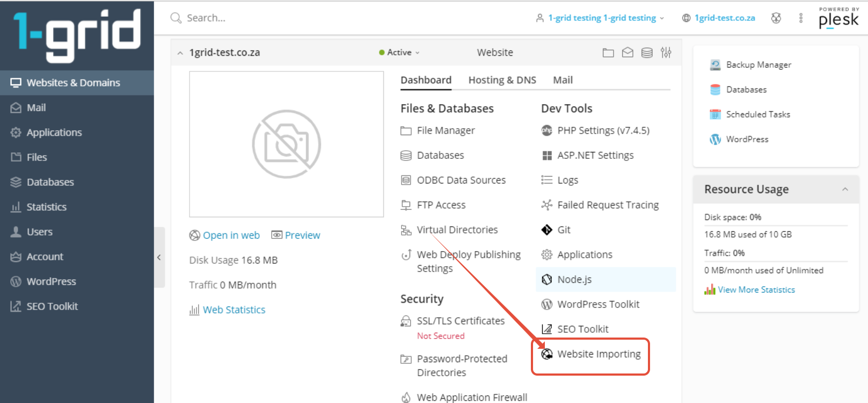The height and width of the screenshot is (403, 868).
Task: Select Websites & Domains in sidebar
Action: [x=77, y=83]
